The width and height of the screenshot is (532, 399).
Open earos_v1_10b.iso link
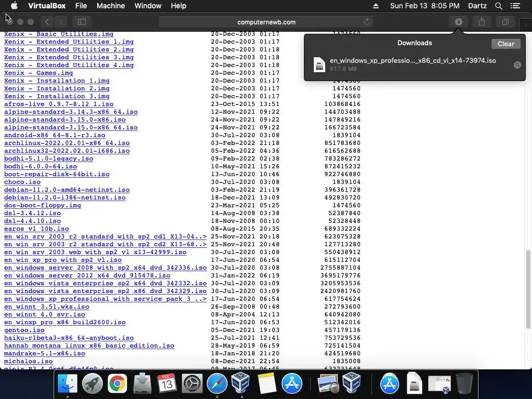click(36, 229)
